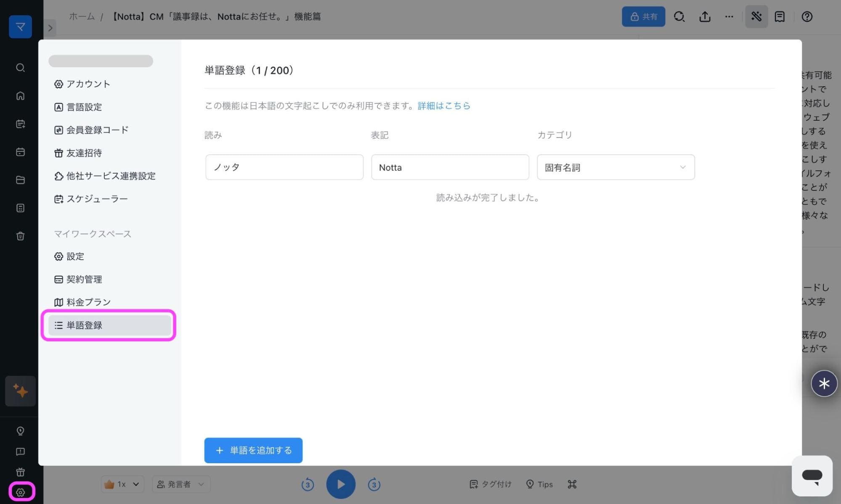Screen dimensions: 841x504
Task: Open the lightbulb tips icon in sidebar
Action: (x=20, y=431)
